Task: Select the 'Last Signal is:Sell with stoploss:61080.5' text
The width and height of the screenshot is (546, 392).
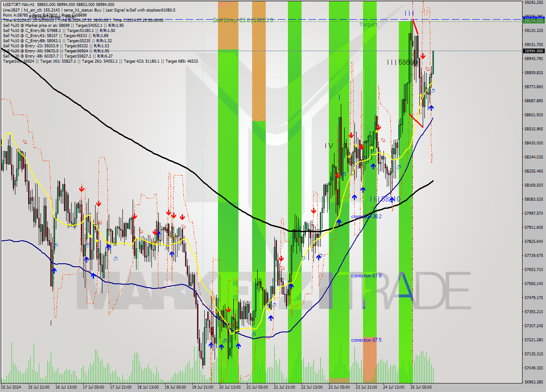Action: click(141, 10)
